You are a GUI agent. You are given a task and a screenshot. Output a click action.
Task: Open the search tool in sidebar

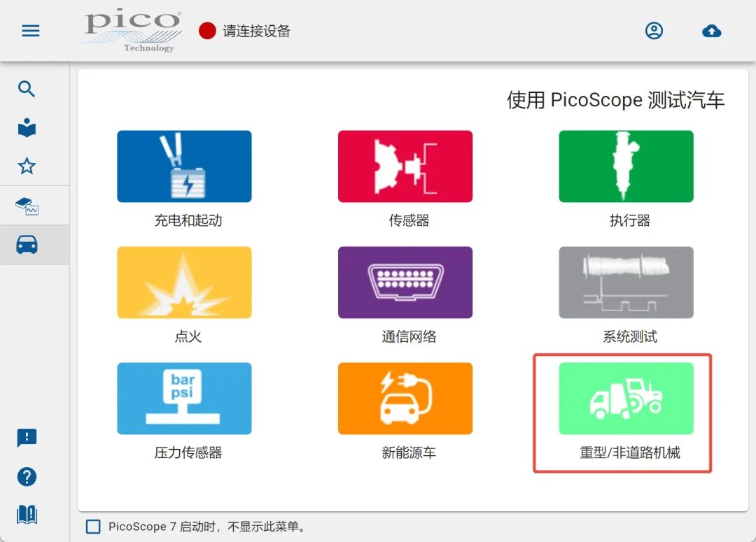tap(27, 89)
